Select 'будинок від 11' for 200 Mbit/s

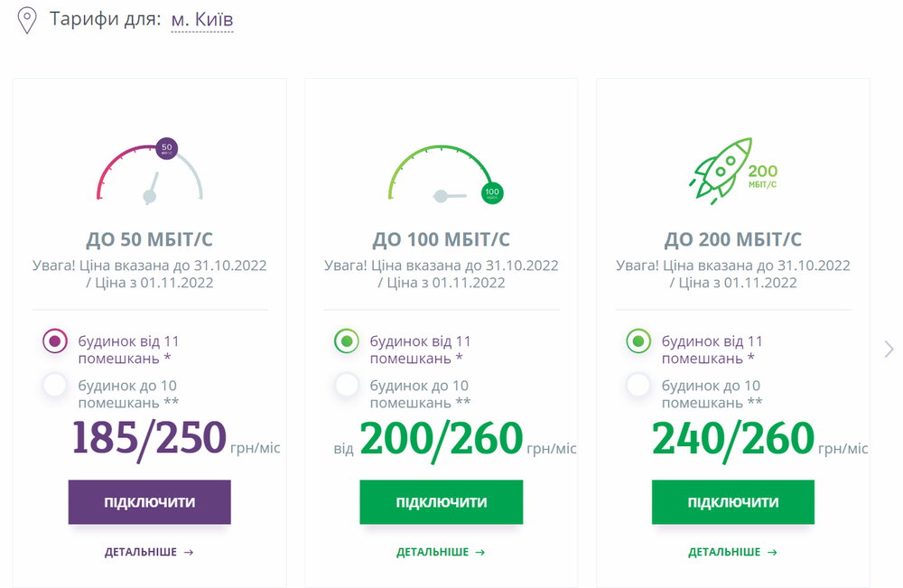(x=638, y=341)
